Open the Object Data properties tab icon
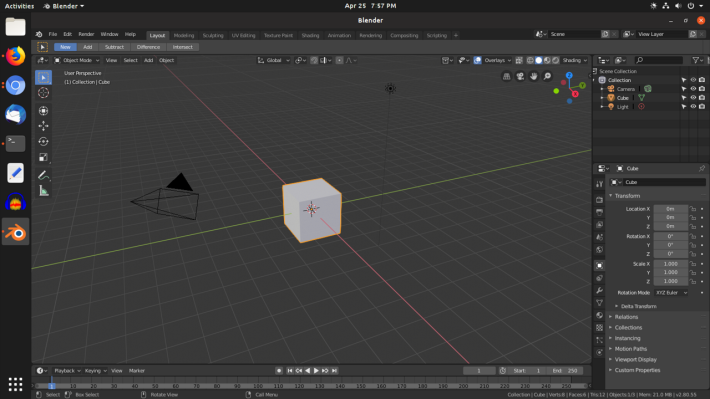Screen dimensions: 710x399 tap(600, 303)
